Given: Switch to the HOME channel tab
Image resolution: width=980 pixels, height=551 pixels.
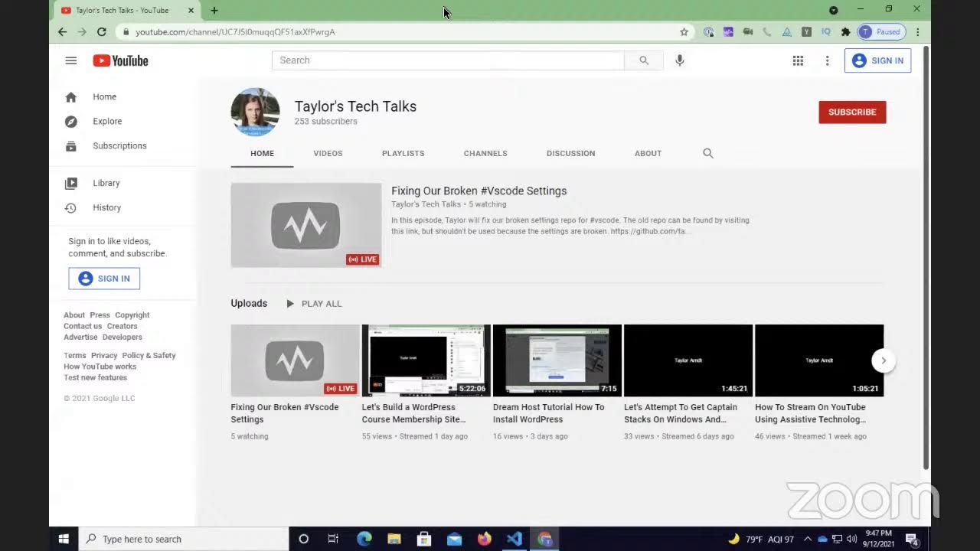Looking at the screenshot, I should [x=262, y=153].
